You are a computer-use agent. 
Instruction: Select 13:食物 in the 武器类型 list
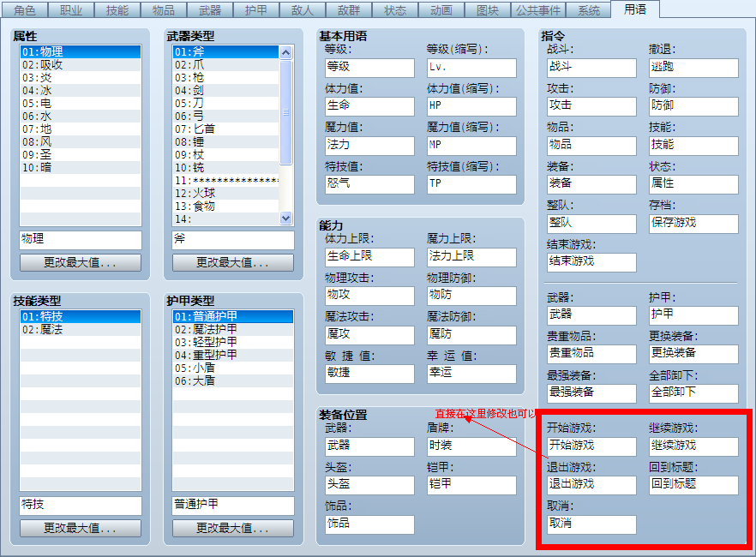[226, 207]
